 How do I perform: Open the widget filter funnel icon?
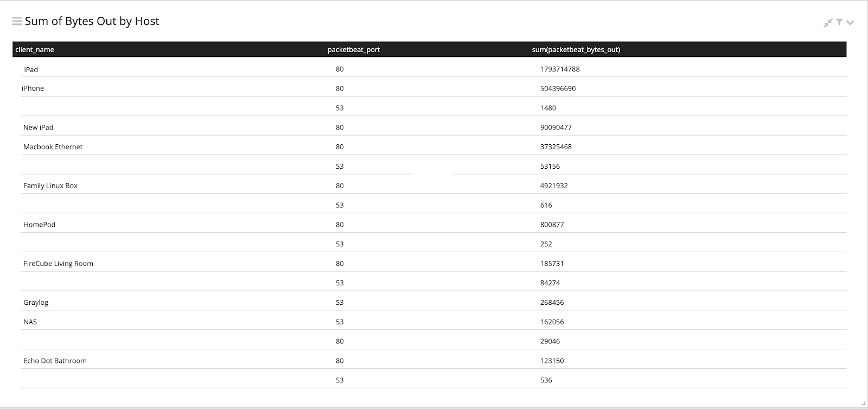coord(839,22)
